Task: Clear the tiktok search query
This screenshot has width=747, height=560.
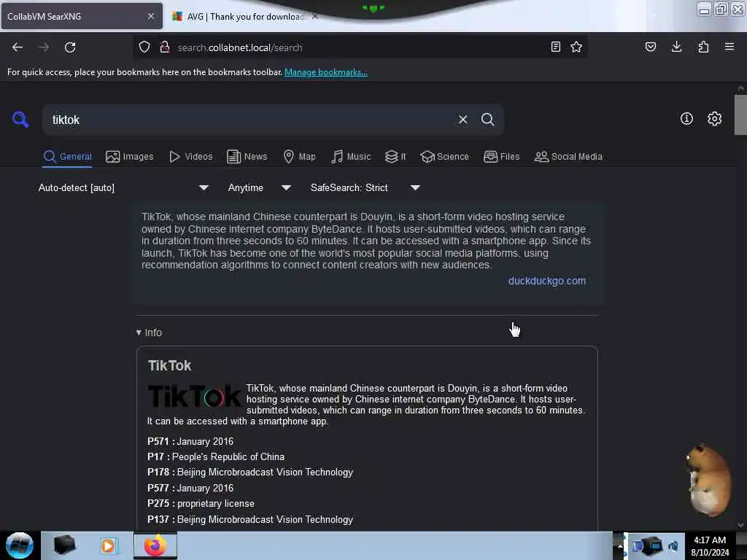Action: pyautogui.click(x=462, y=120)
